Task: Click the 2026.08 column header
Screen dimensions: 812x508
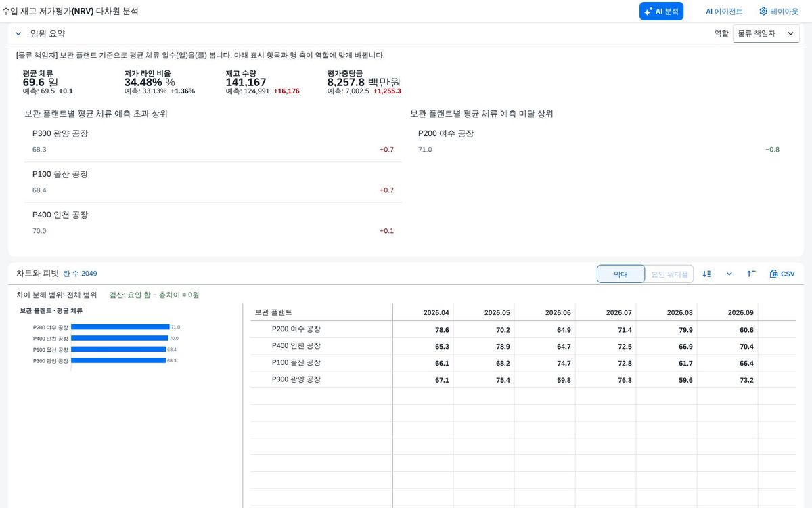Action: tap(667, 312)
